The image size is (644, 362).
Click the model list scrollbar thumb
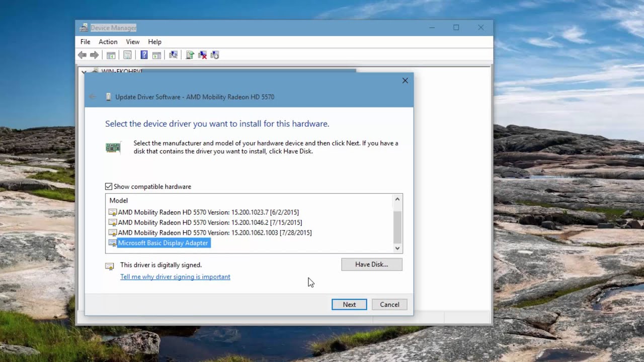[397, 227]
